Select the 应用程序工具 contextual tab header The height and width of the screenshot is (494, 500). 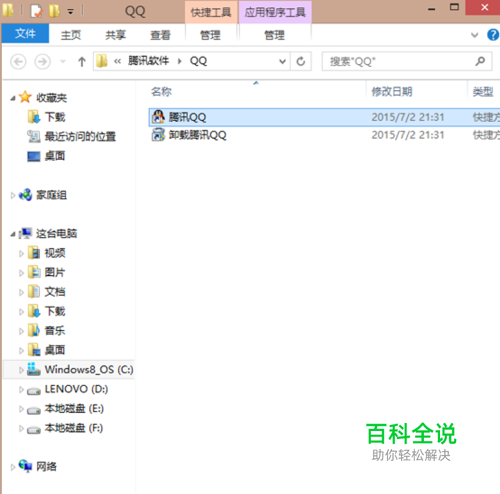click(275, 12)
